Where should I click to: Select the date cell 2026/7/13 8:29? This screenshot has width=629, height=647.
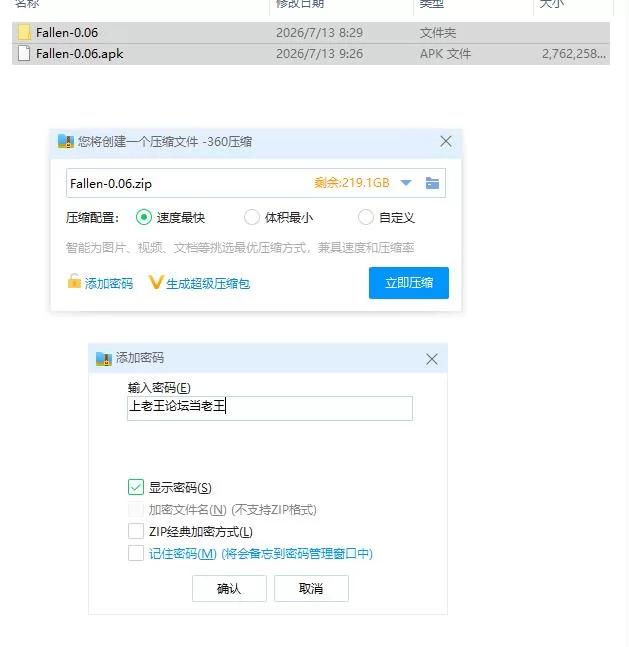pyautogui.click(x=319, y=33)
